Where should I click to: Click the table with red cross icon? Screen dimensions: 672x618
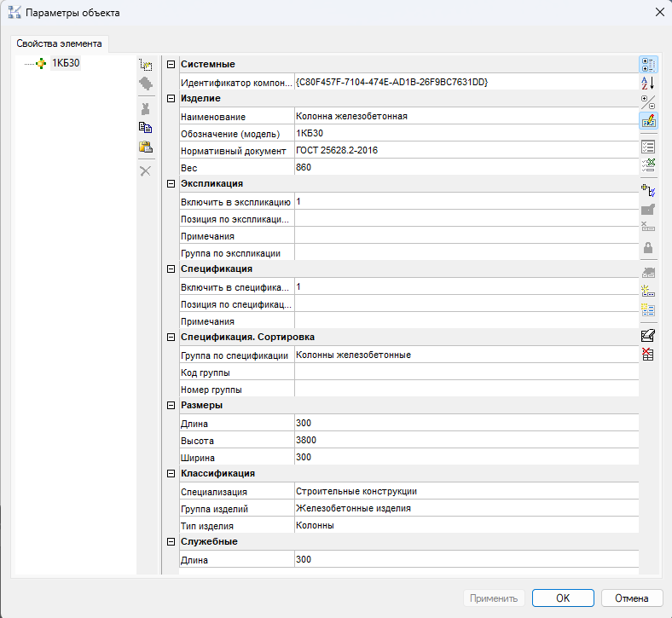(647, 355)
